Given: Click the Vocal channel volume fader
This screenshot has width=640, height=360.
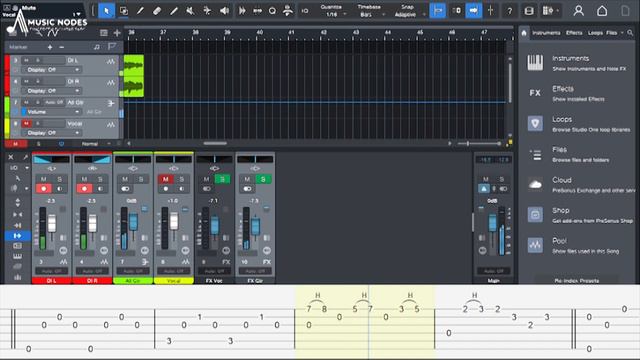Looking at the screenshot, I should 174,221.
